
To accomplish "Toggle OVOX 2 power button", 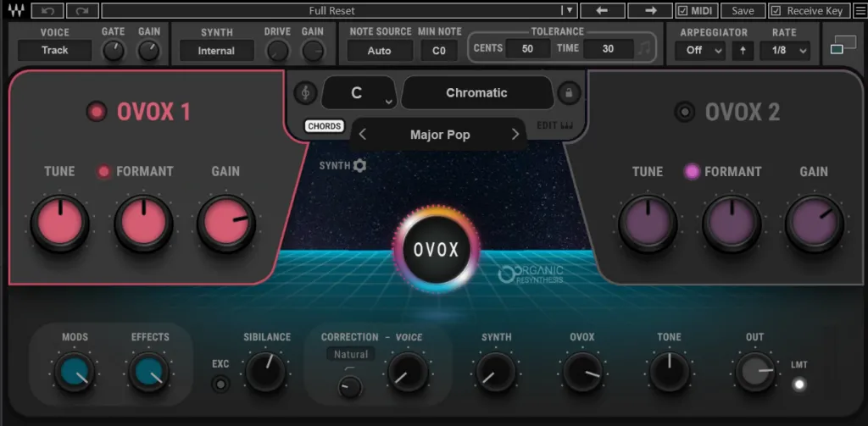I will coord(685,112).
